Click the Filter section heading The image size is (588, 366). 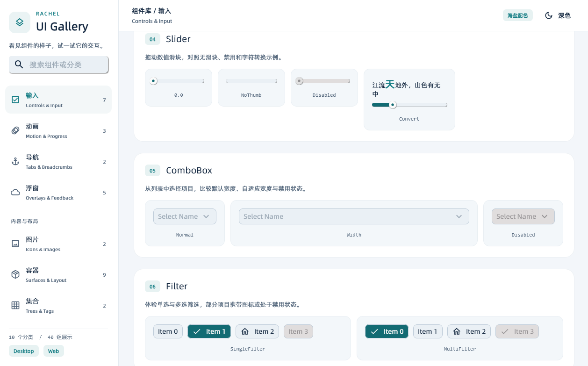(177, 287)
